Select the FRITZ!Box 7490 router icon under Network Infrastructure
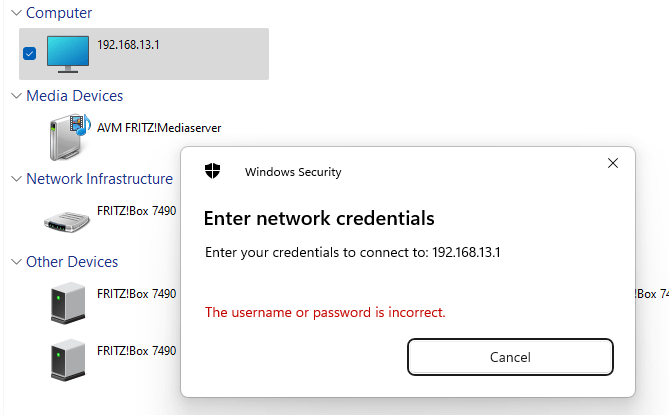Screen dimensions: 669x415 [x=67, y=222]
